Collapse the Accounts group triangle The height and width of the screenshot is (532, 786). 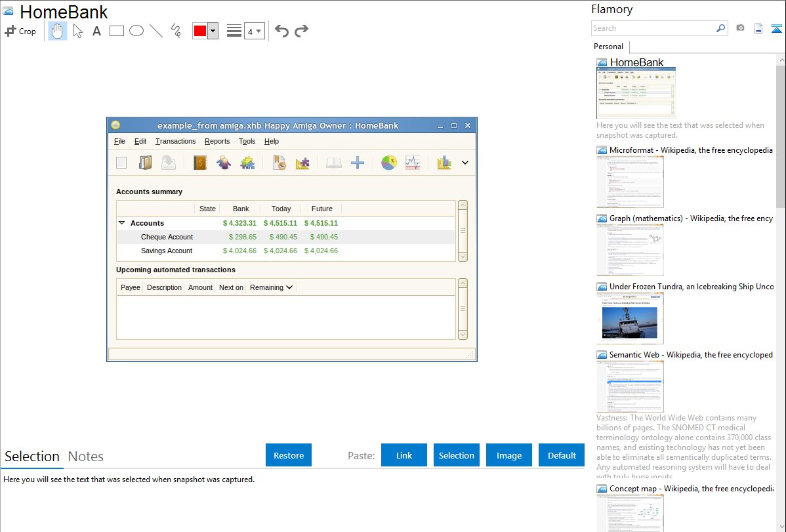122,222
